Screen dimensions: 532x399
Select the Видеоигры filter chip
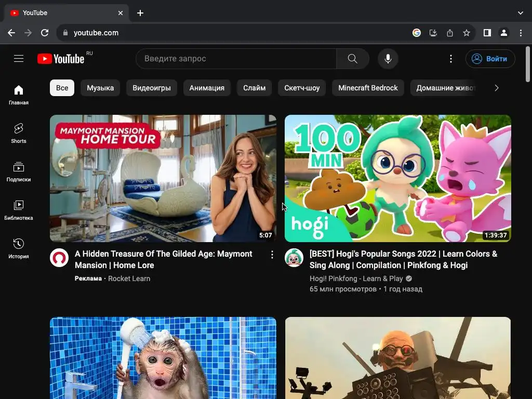(x=152, y=88)
